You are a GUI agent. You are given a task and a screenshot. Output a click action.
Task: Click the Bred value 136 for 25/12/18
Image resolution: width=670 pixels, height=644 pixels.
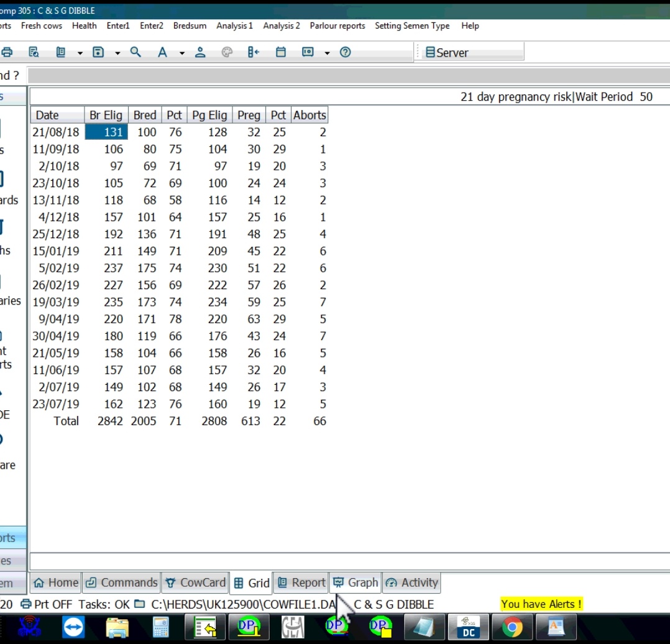[147, 234]
